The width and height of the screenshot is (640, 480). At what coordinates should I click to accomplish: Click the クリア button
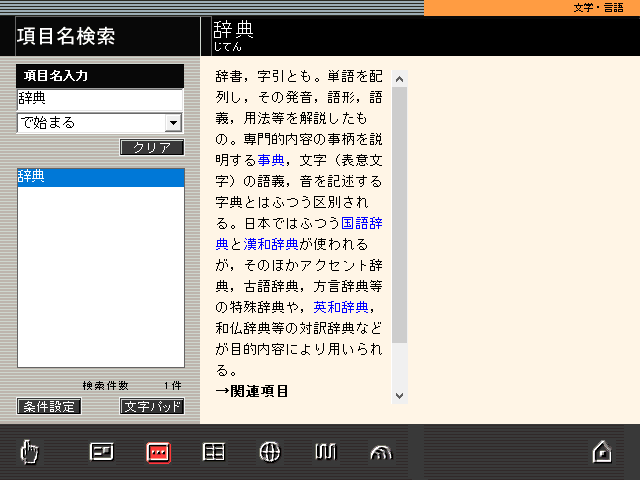(x=152, y=147)
